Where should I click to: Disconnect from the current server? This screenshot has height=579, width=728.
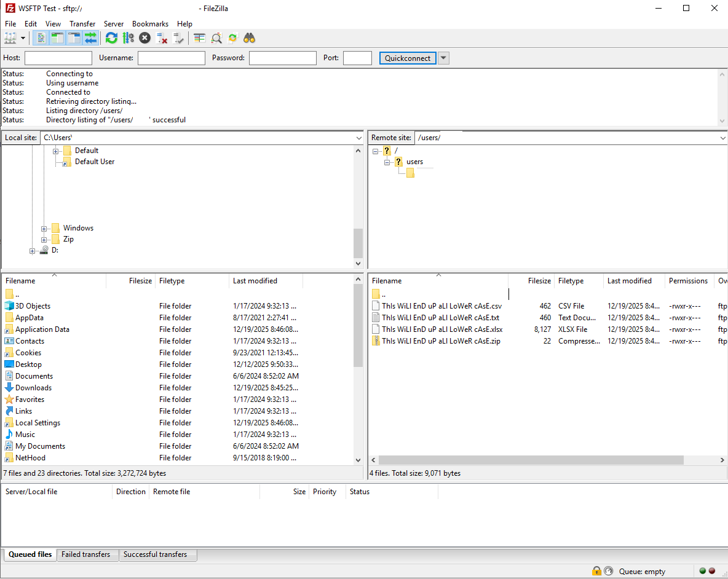[x=162, y=38]
